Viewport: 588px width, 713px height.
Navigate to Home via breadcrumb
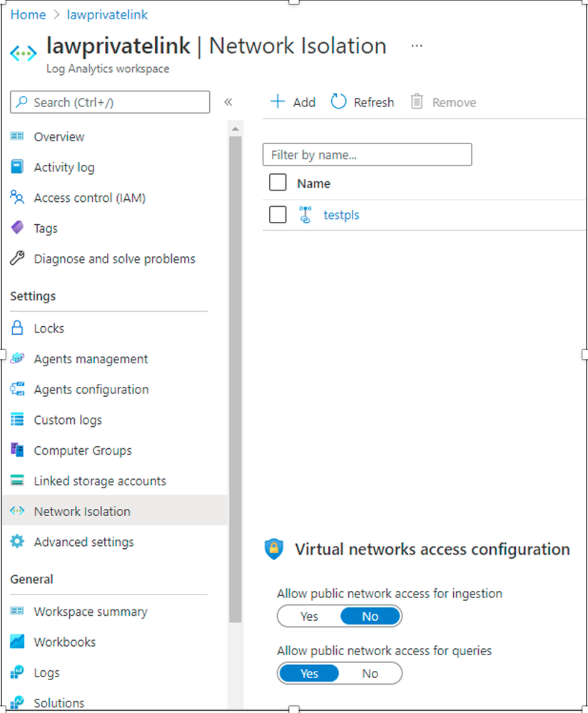pos(29,14)
